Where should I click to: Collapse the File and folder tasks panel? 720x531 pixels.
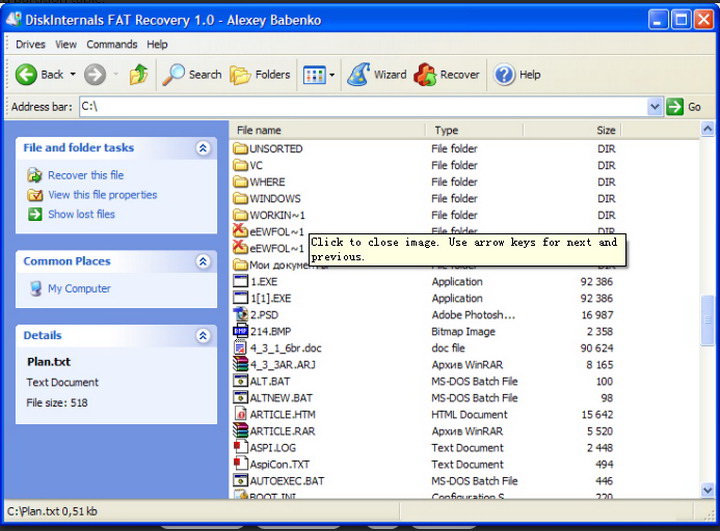click(203, 148)
